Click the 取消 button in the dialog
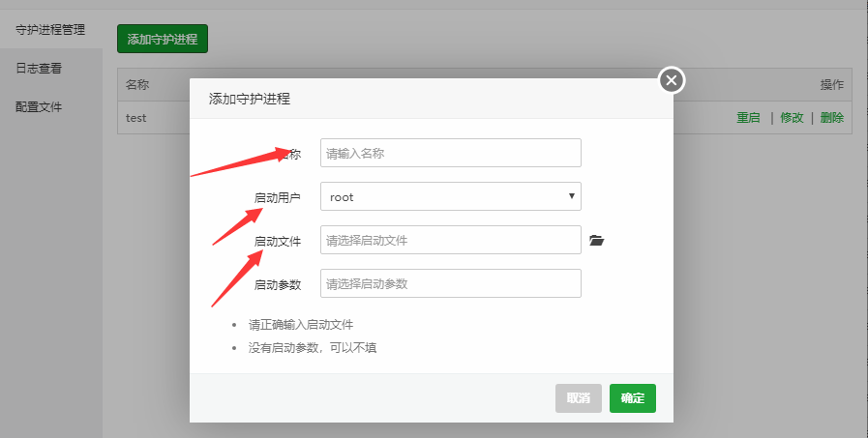Image resolution: width=868 pixels, height=438 pixels. (579, 398)
